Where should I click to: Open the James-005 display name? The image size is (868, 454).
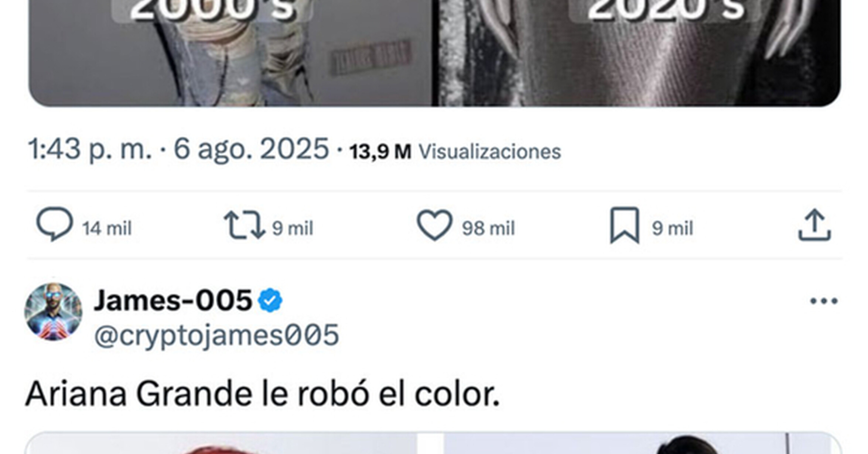point(173,300)
